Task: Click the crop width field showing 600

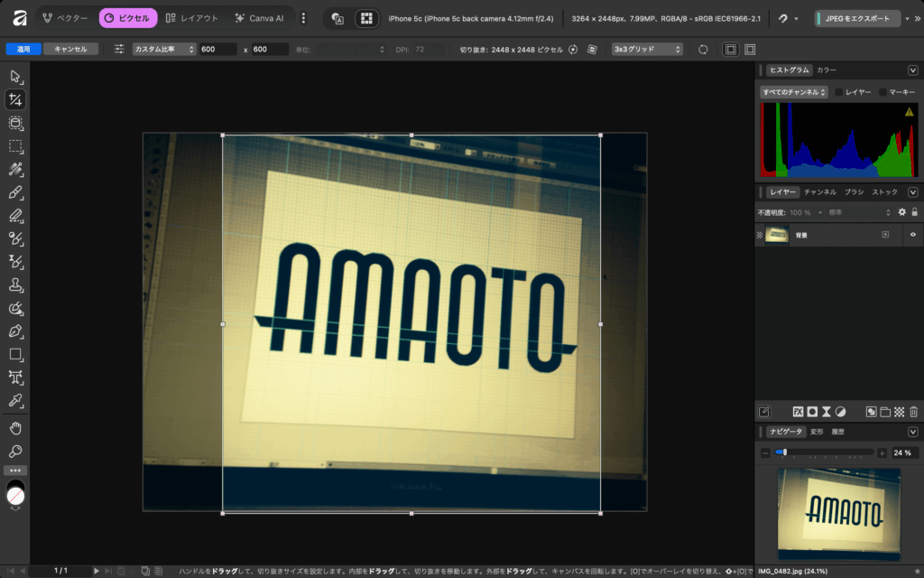Action: pyautogui.click(x=217, y=49)
